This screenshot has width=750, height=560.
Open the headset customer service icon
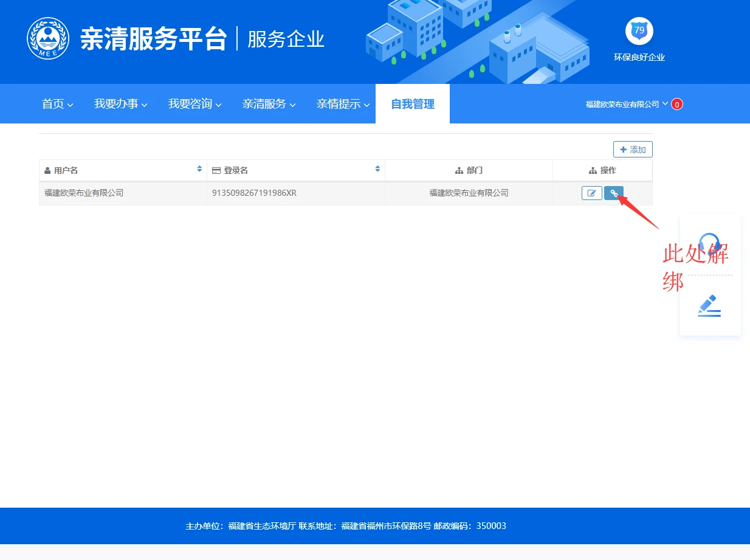pyautogui.click(x=709, y=244)
